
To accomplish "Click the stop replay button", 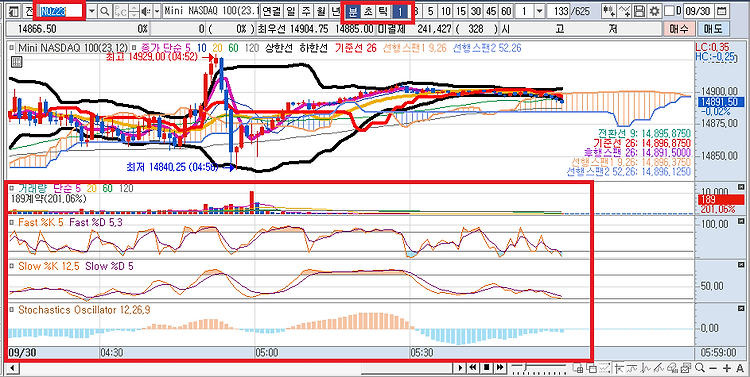I will tap(486, 367).
